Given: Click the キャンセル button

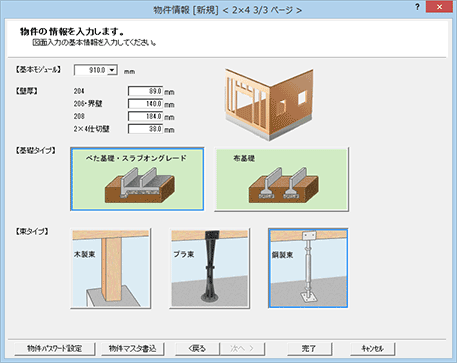Looking at the screenshot, I should pyautogui.click(x=372, y=349).
